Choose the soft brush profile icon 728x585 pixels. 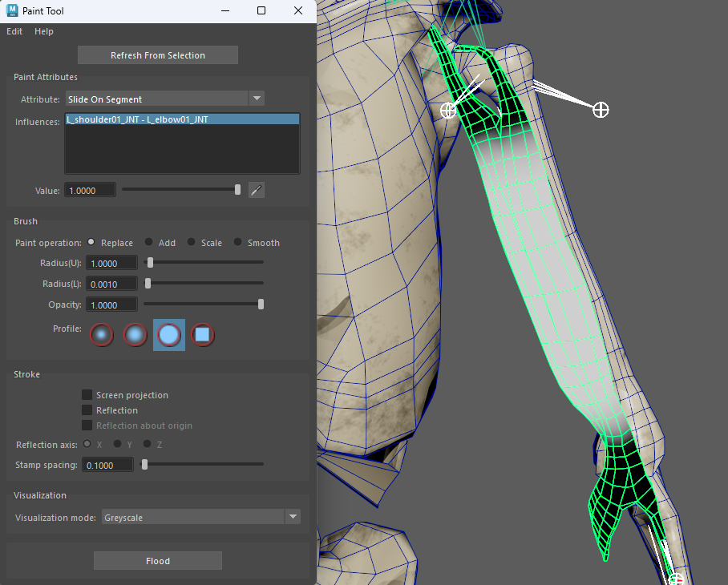click(x=135, y=335)
